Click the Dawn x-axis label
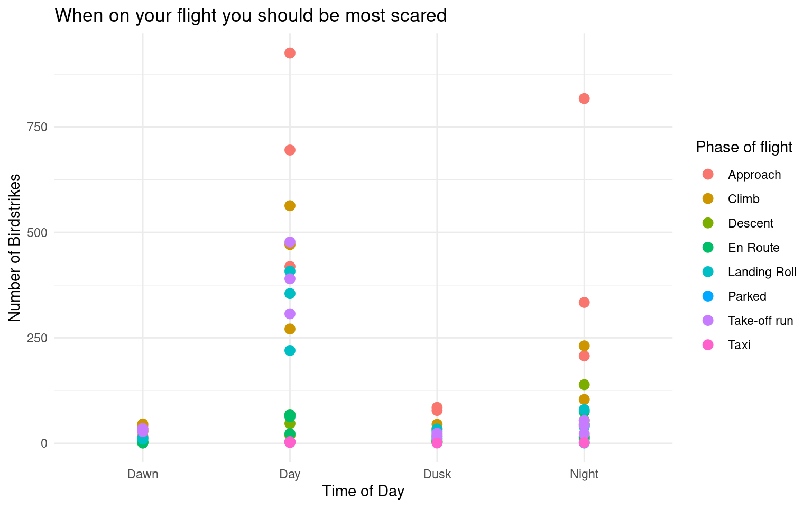The height and width of the screenshot is (508, 812). pyautogui.click(x=143, y=474)
